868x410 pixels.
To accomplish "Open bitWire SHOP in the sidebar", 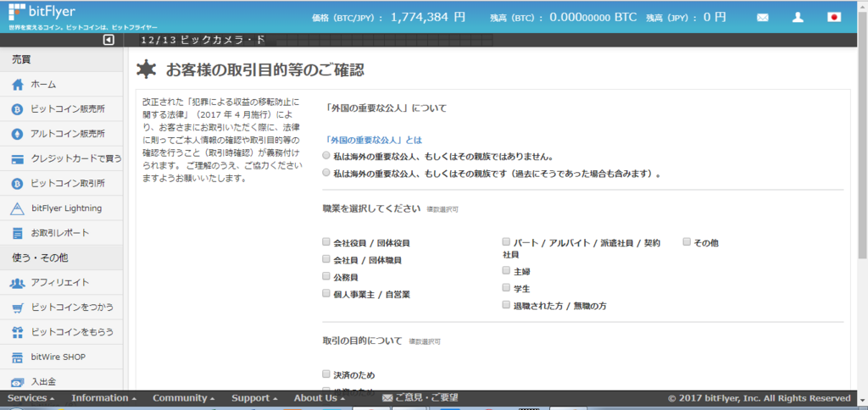I will 61,357.
